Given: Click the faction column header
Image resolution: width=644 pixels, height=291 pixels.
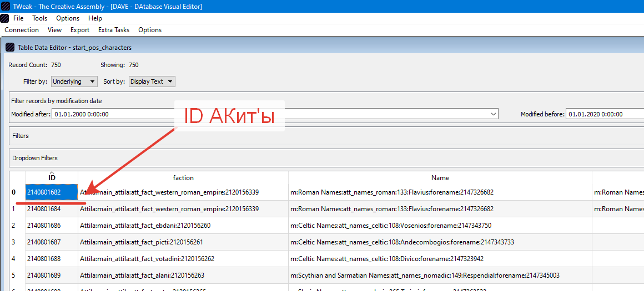Looking at the screenshot, I should (x=183, y=178).
